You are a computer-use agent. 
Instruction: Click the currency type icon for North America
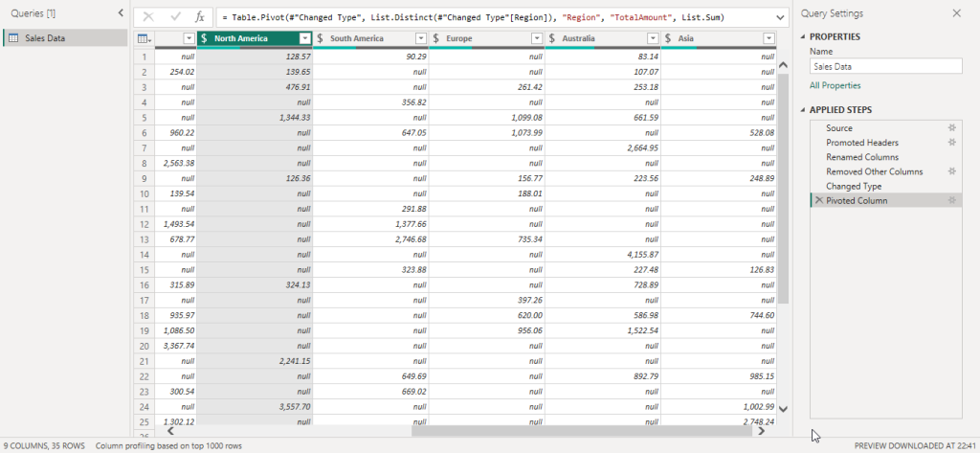pyautogui.click(x=204, y=39)
